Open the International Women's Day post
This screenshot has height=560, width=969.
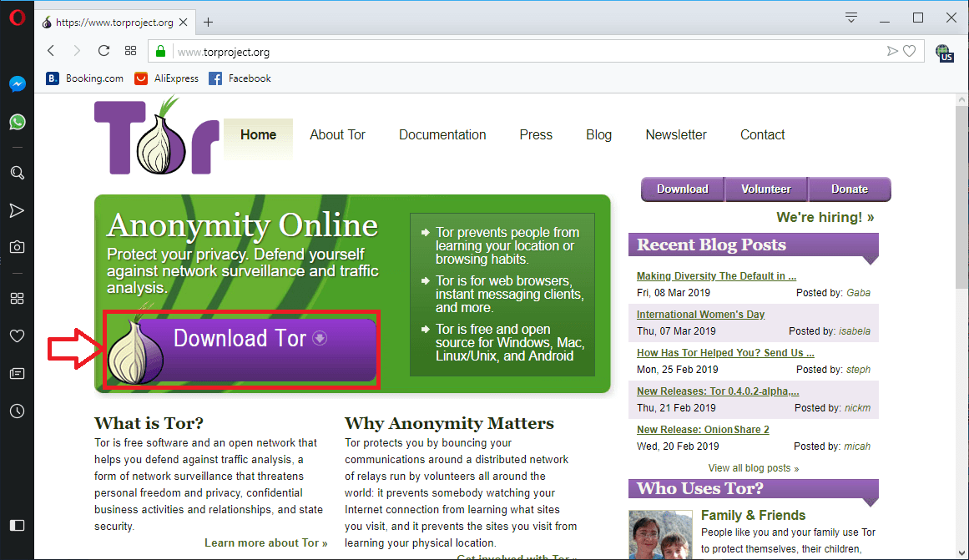point(700,315)
